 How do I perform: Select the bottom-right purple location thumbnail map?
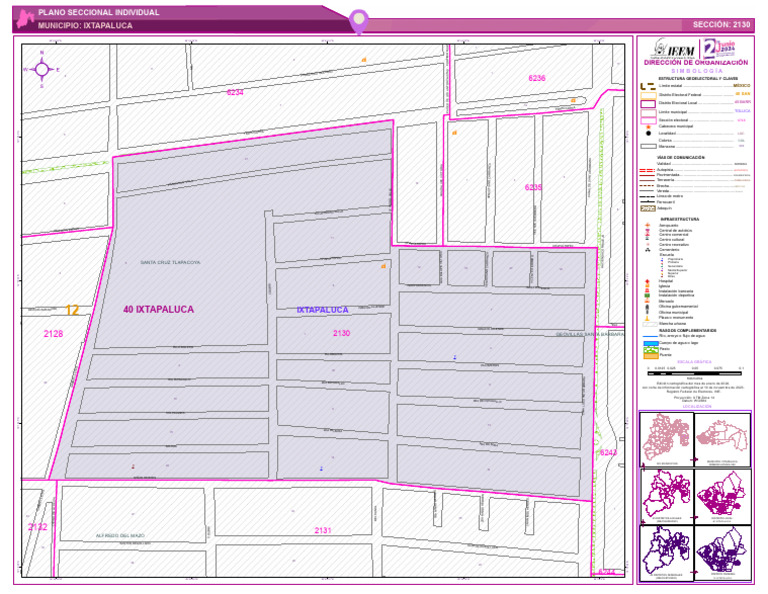[x=722, y=553]
